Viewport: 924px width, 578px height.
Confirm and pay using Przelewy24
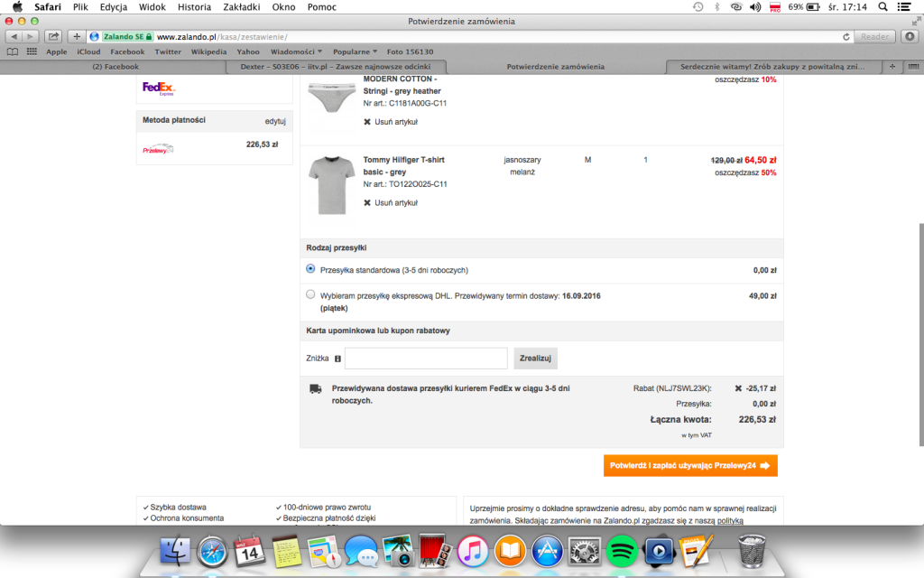[690, 466]
